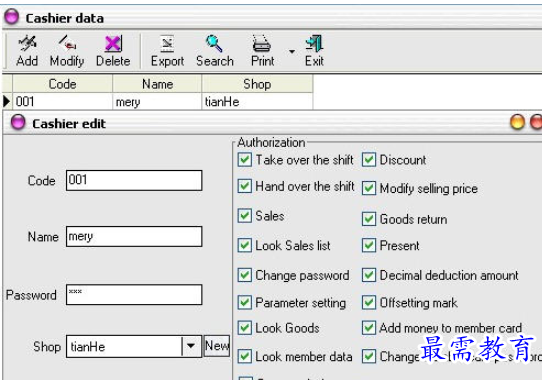The image size is (542, 380).
Task: Toggle Goods return checkbox
Action: 369,219
